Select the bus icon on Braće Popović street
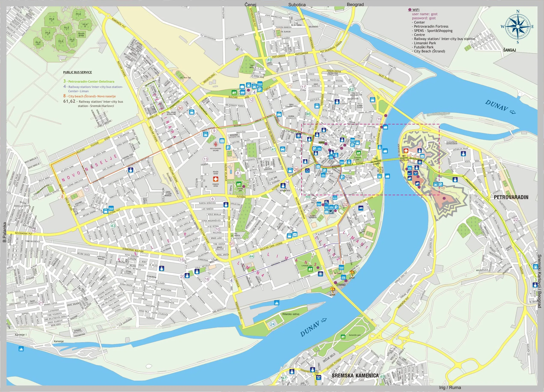 tap(206, 135)
